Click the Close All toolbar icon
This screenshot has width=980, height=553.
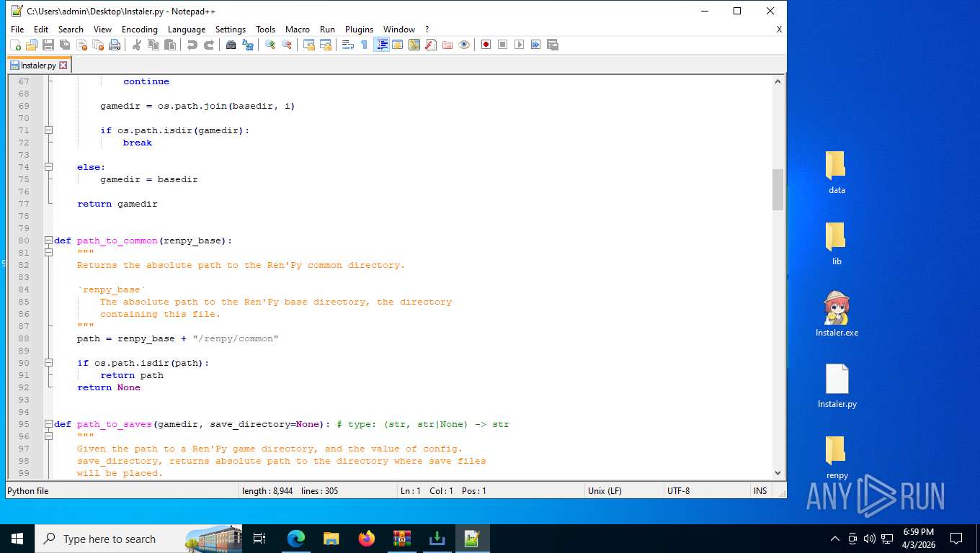(x=98, y=45)
